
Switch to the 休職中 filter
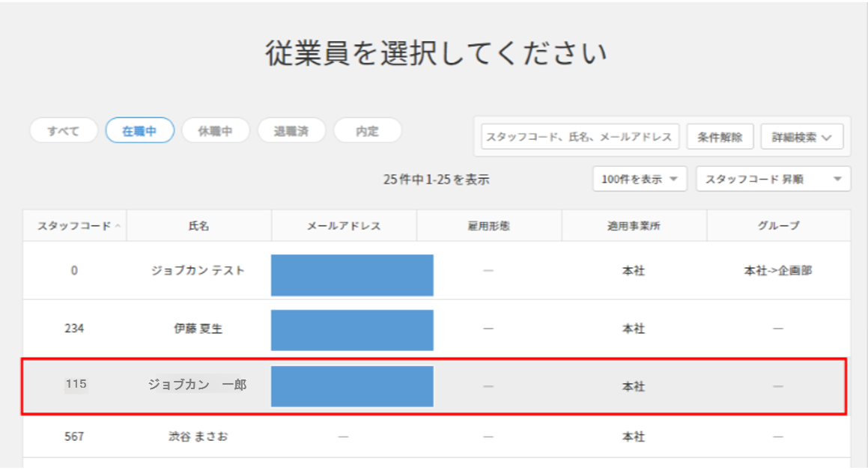point(215,131)
